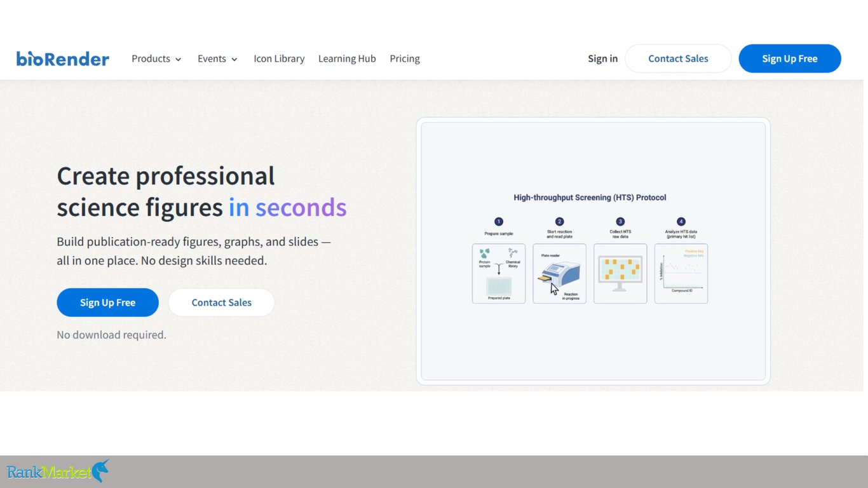
Task: Click step number 3 circle
Action: [x=620, y=222]
